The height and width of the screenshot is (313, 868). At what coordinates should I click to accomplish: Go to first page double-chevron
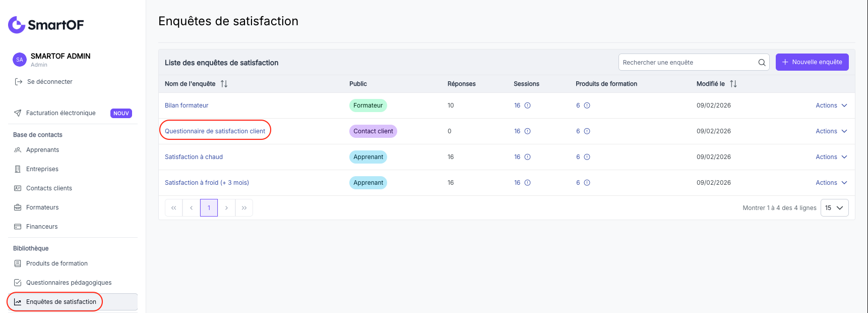(x=173, y=208)
